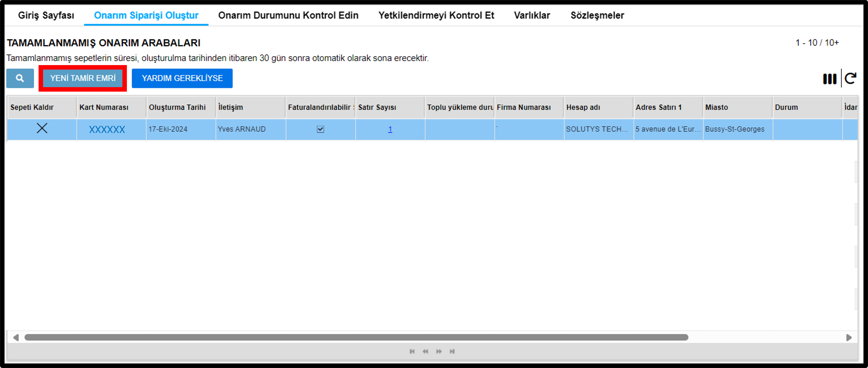Viewport: 868px width, 368px height.
Task: Select Onarım Siparişi Oluştur tab
Action: tap(146, 15)
